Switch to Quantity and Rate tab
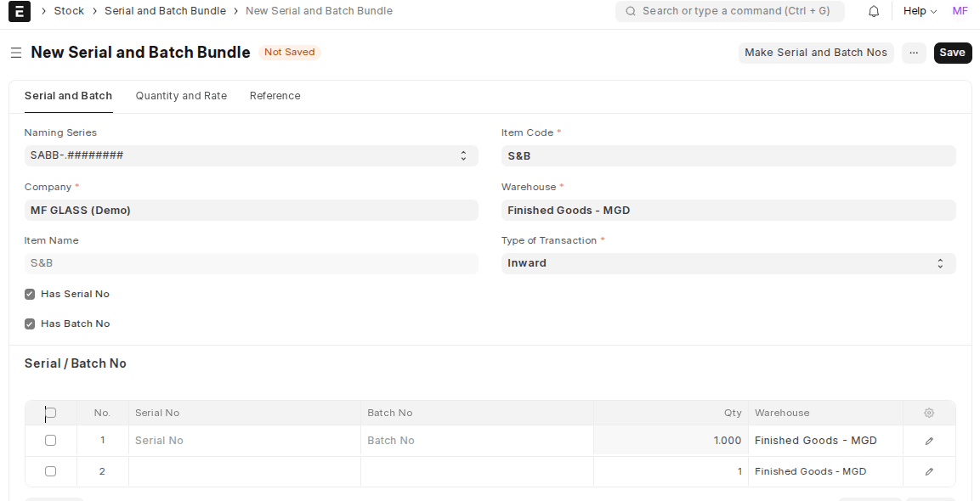Image resolution: width=980 pixels, height=501 pixels. pyautogui.click(x=181, y=96)
